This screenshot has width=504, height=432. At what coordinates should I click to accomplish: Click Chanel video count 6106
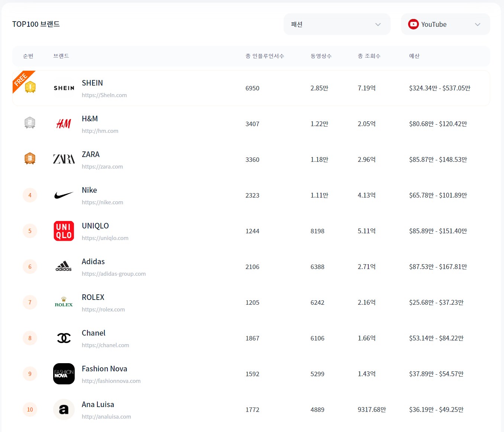pos(317,338)
